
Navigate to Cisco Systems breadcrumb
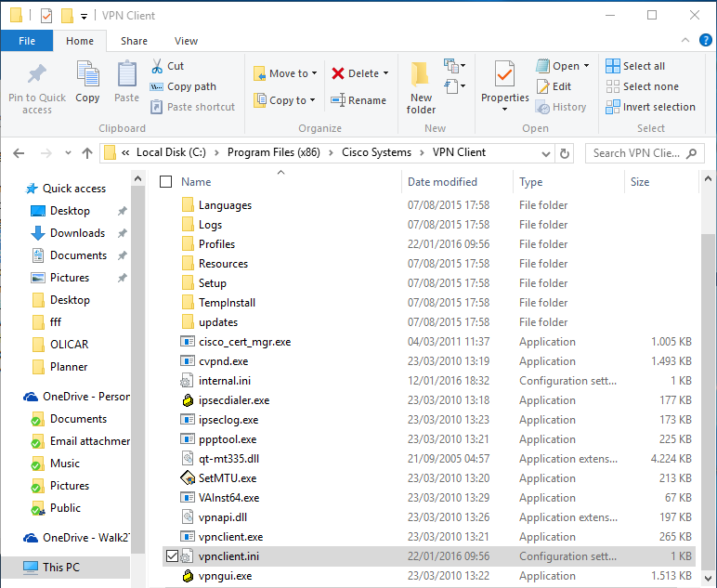377,152
